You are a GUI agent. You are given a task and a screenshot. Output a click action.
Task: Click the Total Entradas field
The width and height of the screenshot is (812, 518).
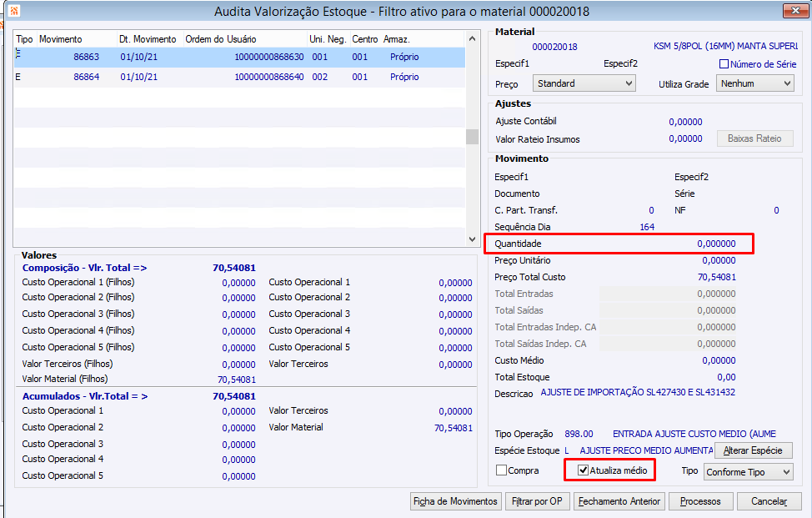pos(668,294)
